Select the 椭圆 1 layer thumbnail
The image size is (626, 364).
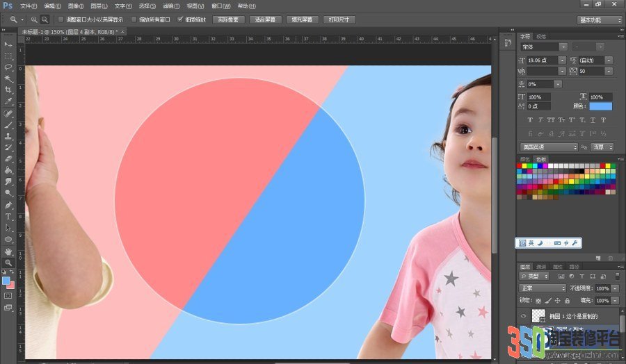538,316
